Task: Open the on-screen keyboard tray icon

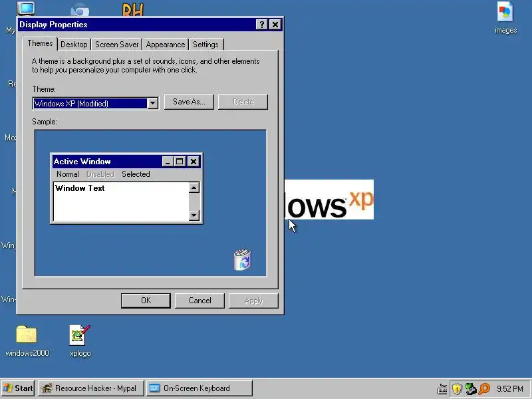Action: pos(442,389)
